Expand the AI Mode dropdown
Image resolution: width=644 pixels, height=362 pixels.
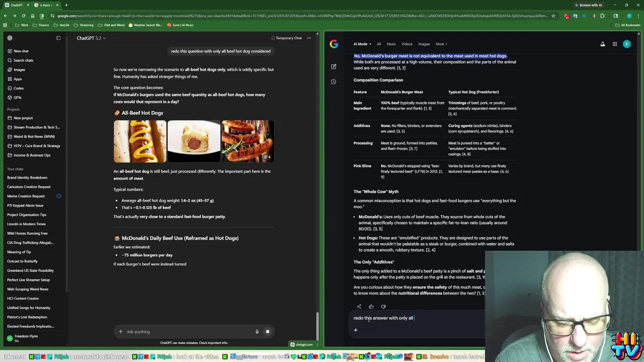coord(362,44)
